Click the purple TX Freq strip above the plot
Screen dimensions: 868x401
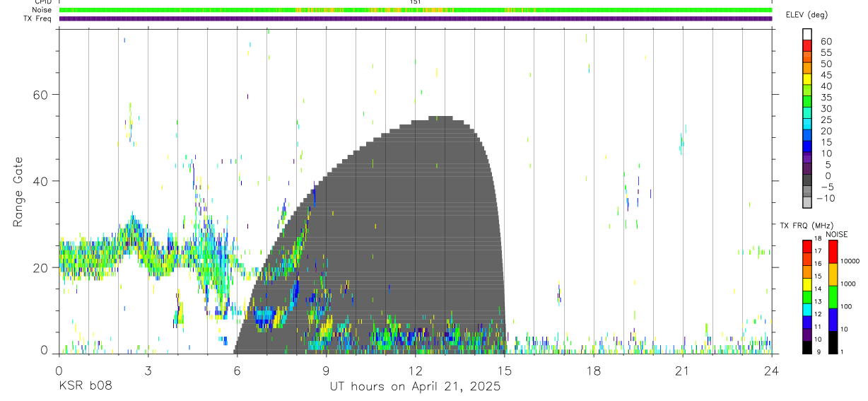tap(415, 18)
